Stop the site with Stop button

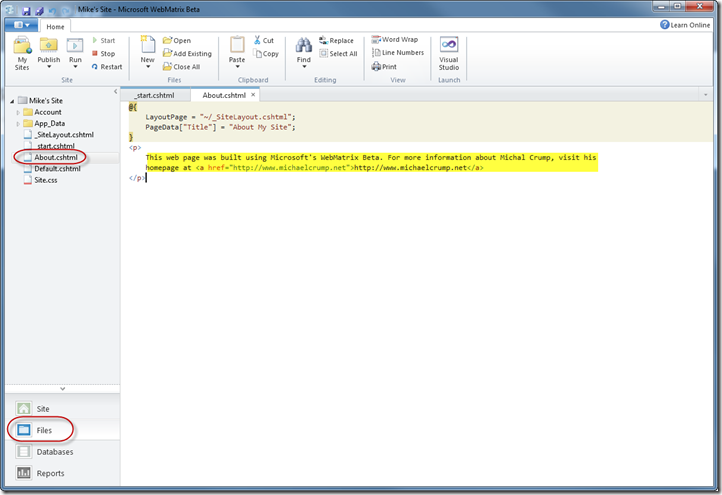(104, 53)
